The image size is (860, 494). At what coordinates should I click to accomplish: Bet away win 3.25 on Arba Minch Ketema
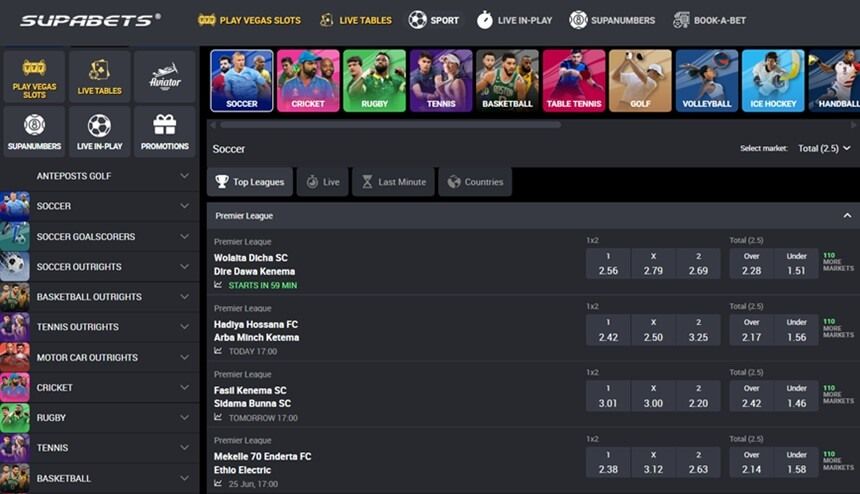pyautogui.click(x=698, y=330)
